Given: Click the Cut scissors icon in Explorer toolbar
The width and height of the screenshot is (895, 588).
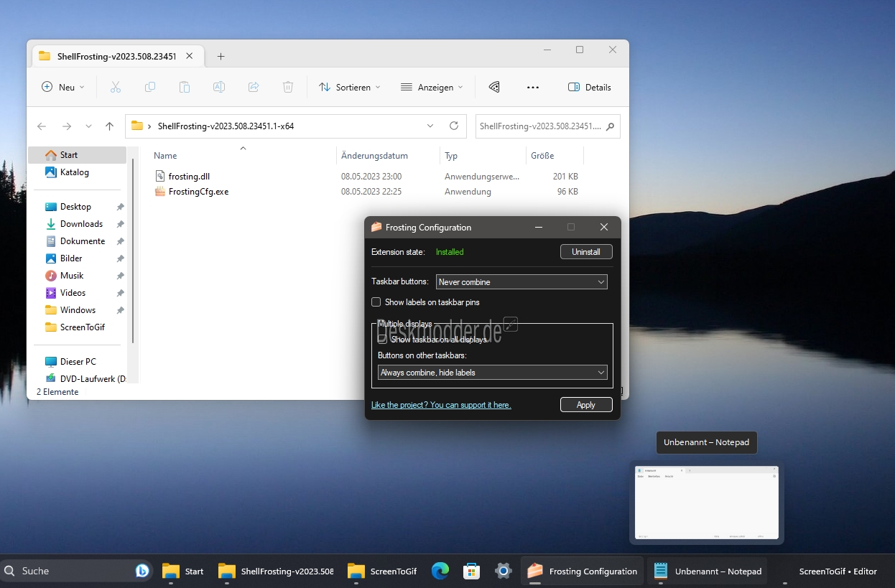Looking at the screenshot, I should coord(115,87).
